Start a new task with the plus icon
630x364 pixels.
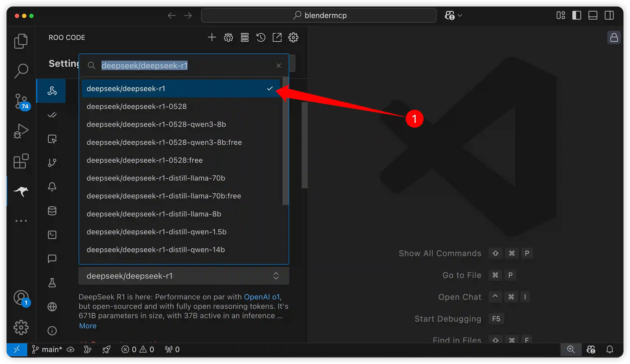212,37
